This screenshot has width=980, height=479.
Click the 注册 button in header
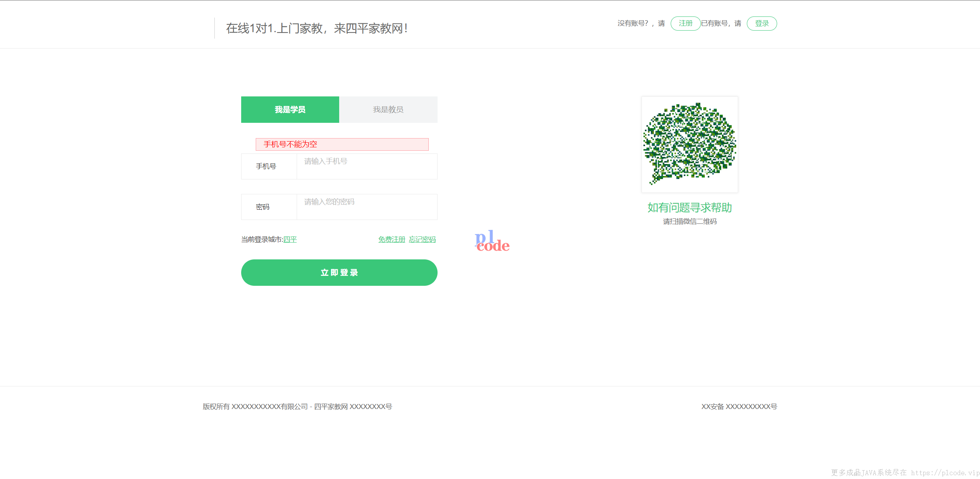[x=685, y=23]
